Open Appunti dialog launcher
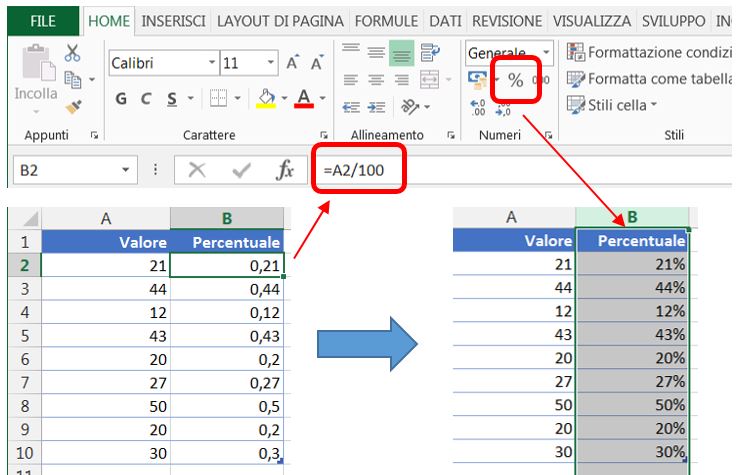This screenshot has width=748, height=475. (94, 135)
